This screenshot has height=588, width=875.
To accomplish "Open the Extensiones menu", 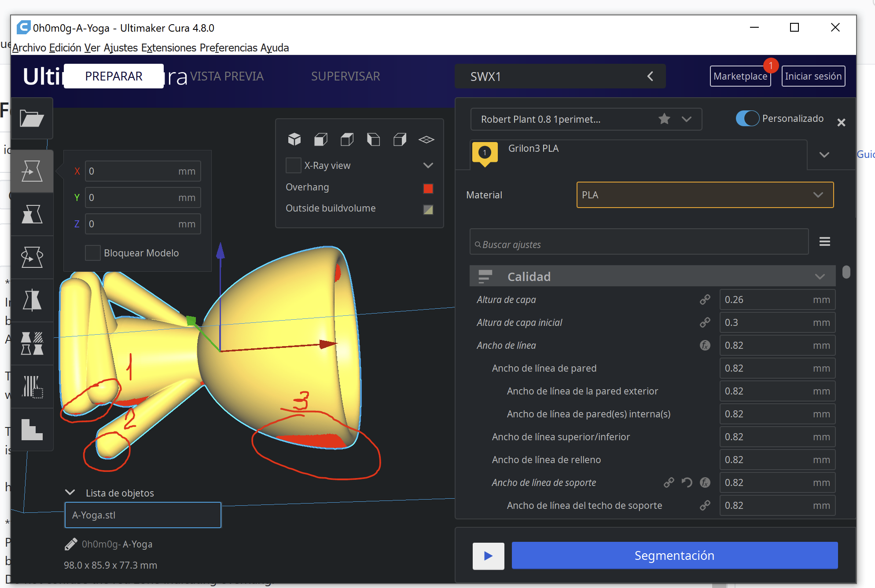I will pos(169,47).
